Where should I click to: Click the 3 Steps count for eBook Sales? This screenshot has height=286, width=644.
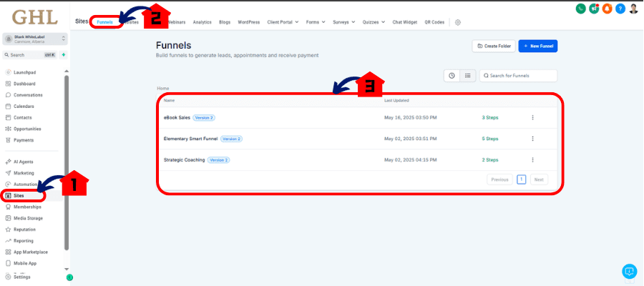click(490, 117)
